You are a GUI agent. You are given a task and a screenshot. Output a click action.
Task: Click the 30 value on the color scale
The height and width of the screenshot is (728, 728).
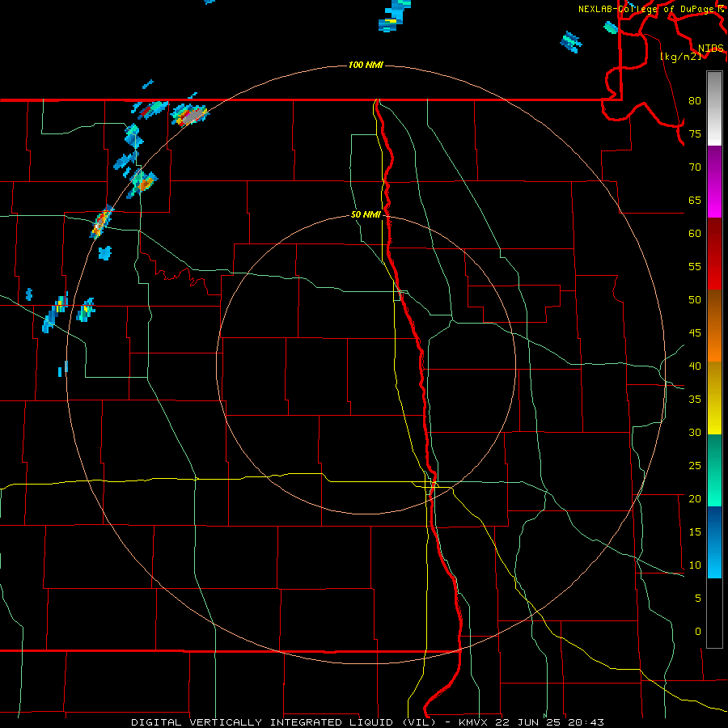[x=695, y=432]
